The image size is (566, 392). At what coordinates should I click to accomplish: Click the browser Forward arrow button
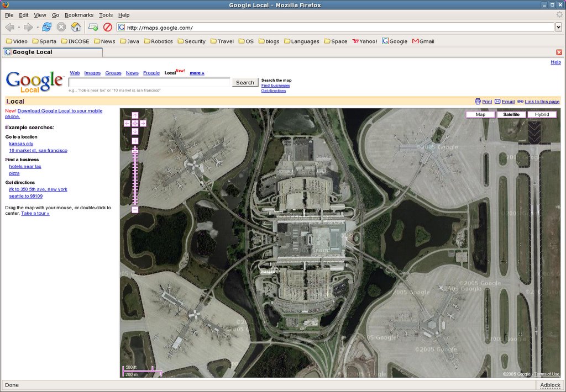pyautogui.click(x=28, y=27)
